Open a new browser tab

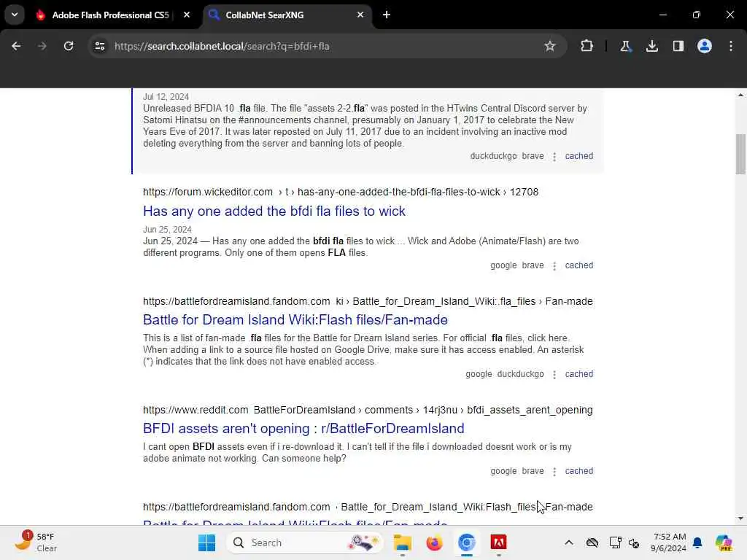click(387, 15)
